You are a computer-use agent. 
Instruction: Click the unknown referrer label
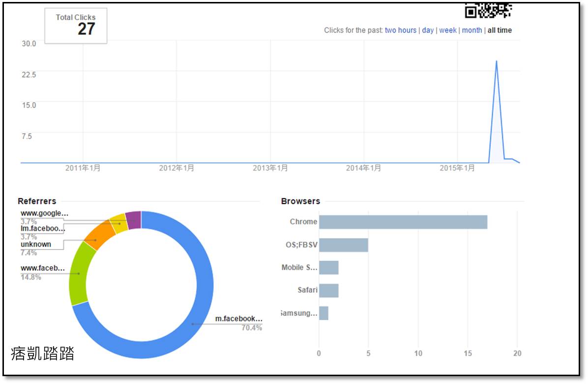35,244
